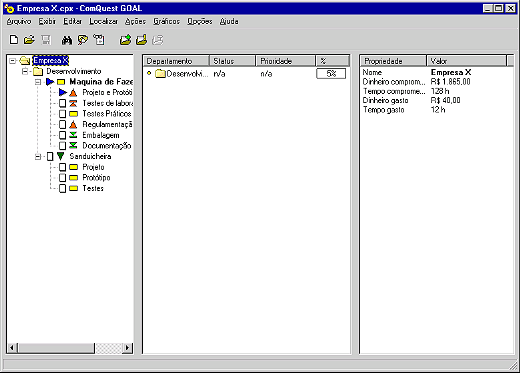Click the glasses-over-document toolbar icon

(99, 40)
